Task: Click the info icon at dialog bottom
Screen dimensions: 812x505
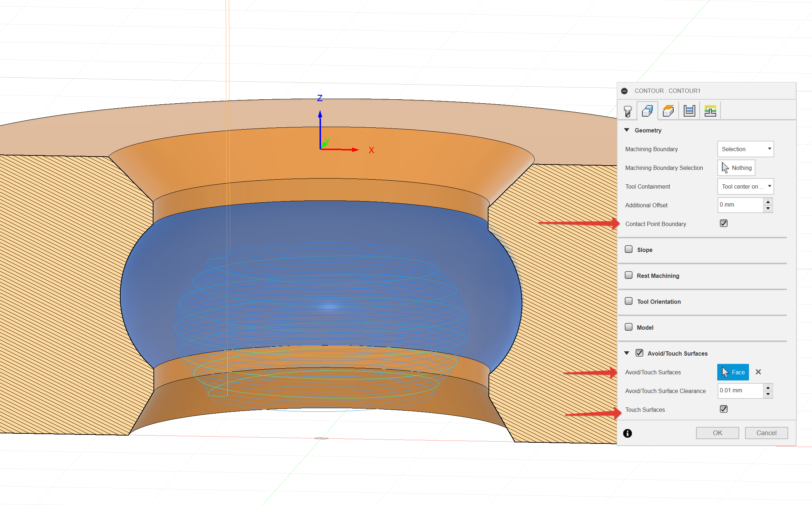Action: tap(628, 433)
